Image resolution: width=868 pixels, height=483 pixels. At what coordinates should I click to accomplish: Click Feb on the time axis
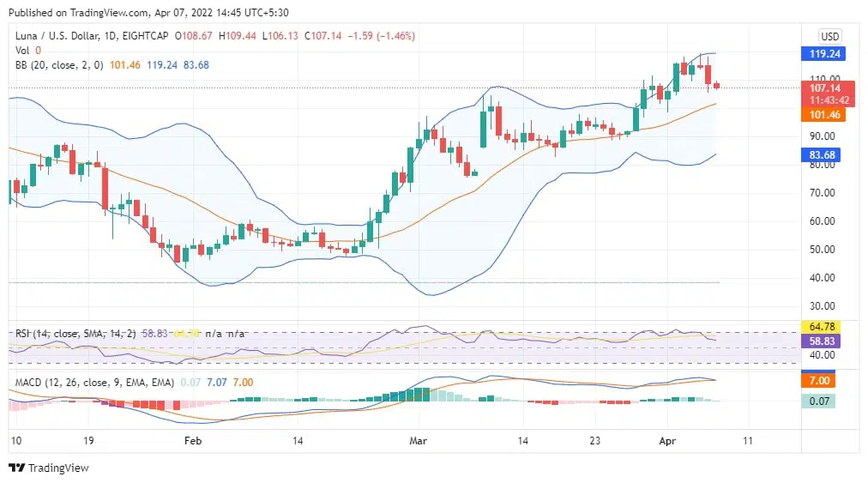[x=193, y=440]
